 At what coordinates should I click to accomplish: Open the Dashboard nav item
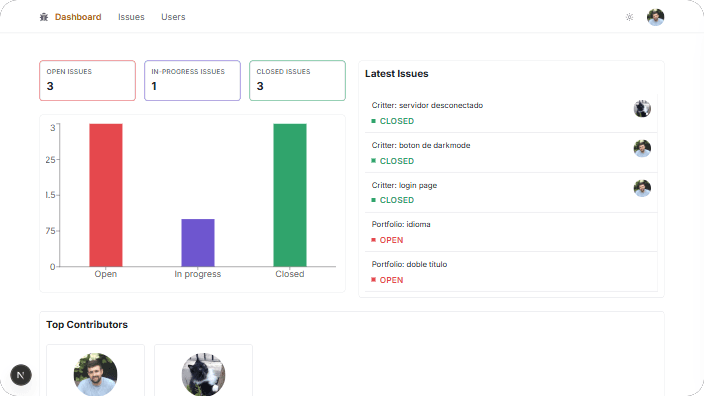(x=78, y=17)
